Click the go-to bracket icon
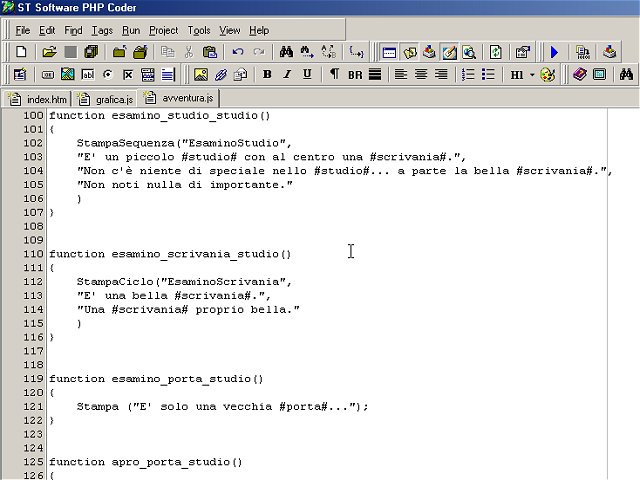This screenshot has width=640, height=480. pos(356,52)
